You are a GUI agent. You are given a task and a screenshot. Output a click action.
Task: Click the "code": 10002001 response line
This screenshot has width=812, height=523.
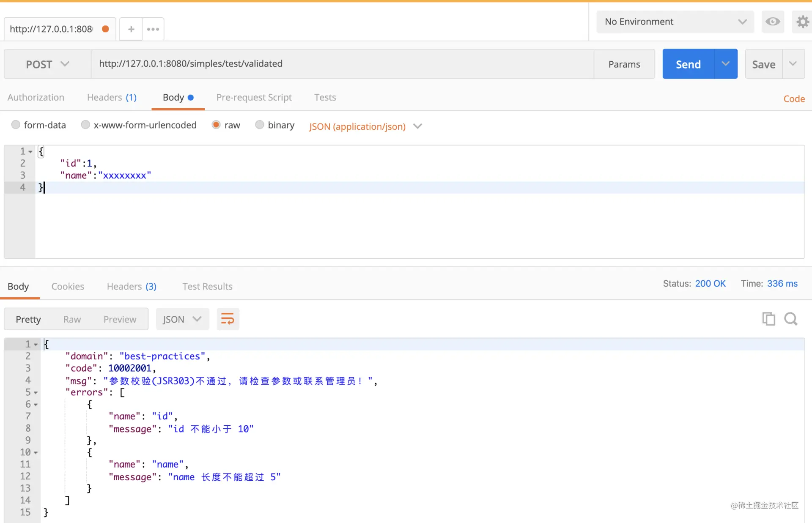(x=111, y=368)
